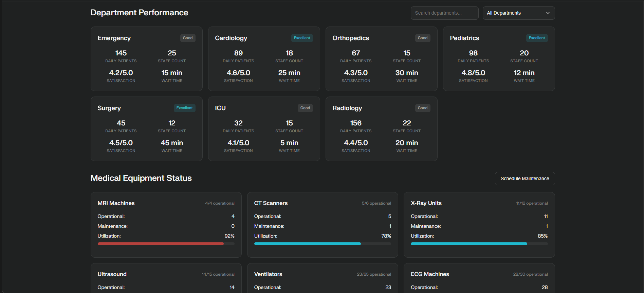Click Radiology's 22 staff count
This screenshot has width=644, height=293.
[407, 123]
